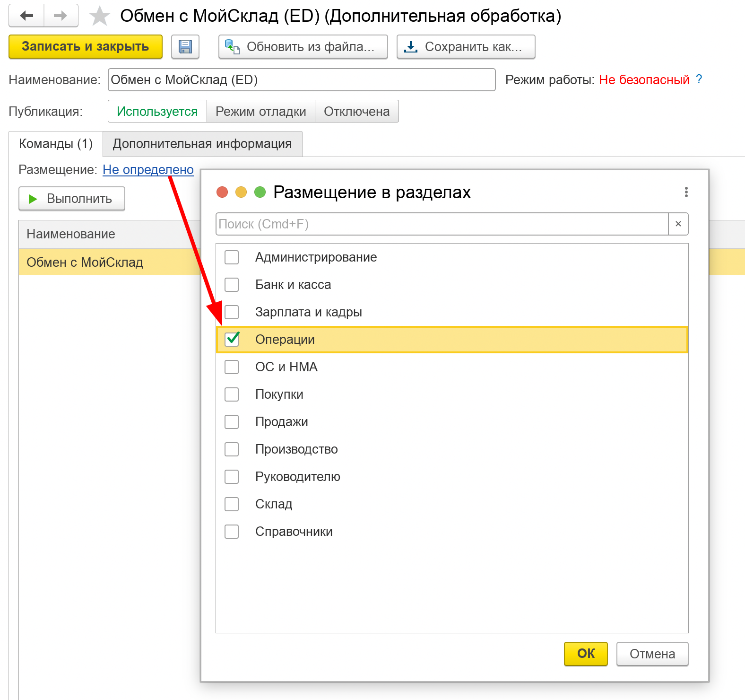Viewport: 745px width, 700px height.
Task: Click the red window control dot
Action: click(222, 192)
